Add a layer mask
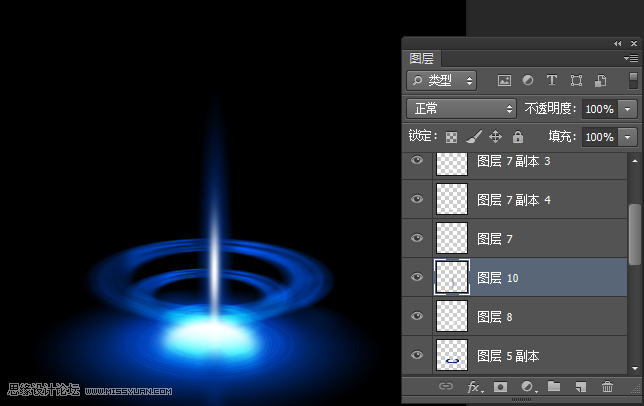This screenshot has height=406, width=644. pyautogui.click(x=500, y=387)
